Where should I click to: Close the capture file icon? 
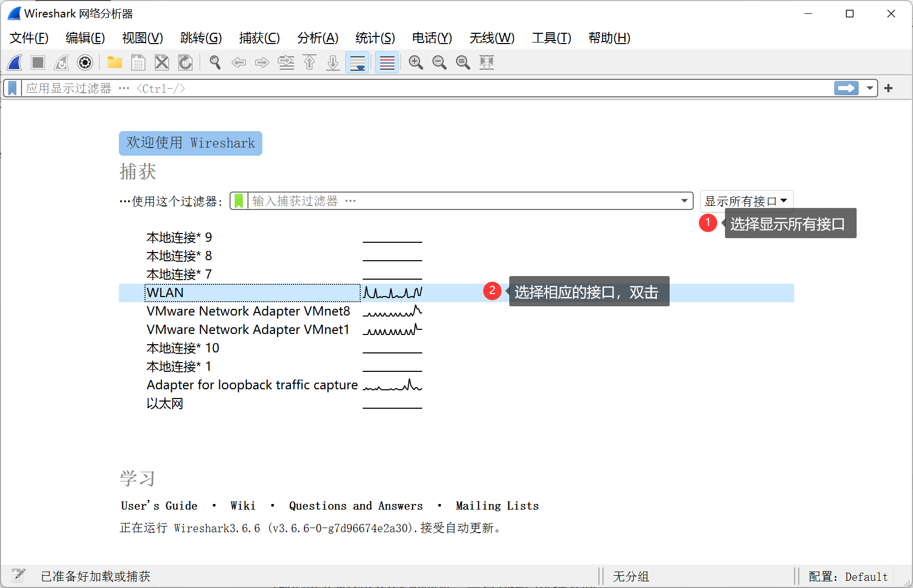[x=162, y=62]
